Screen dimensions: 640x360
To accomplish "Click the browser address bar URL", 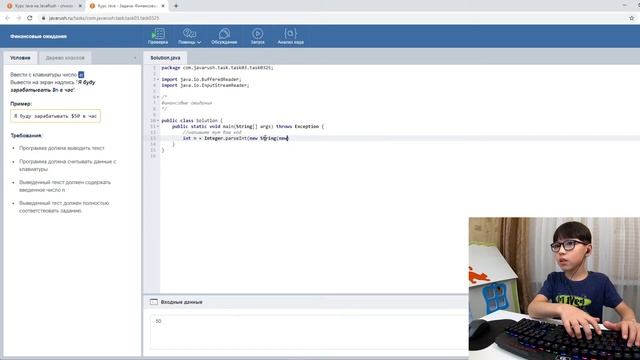I will coord(104,18).
